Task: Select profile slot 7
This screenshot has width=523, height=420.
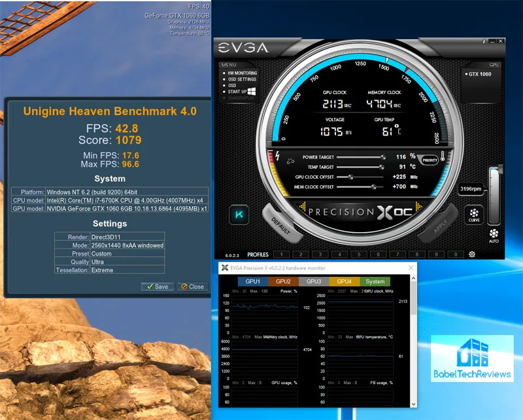Action: (397, 254)
